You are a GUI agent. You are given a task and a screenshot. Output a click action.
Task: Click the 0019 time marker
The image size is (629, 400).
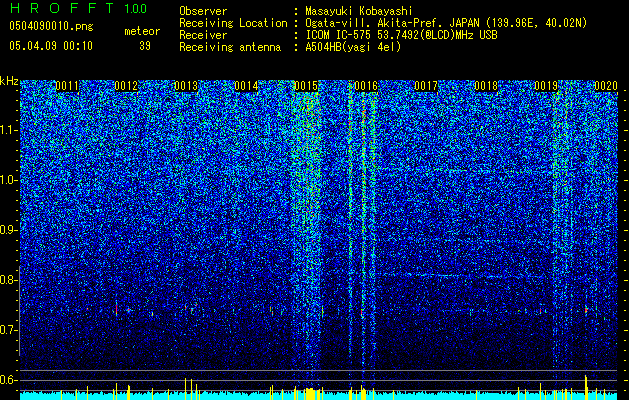[546, 86]
